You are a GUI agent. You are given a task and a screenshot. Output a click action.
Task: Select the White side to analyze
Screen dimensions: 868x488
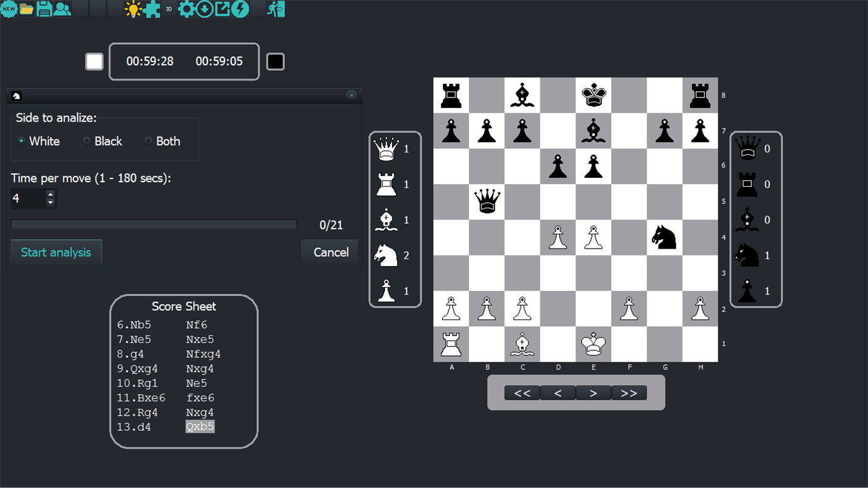[21, 141]
